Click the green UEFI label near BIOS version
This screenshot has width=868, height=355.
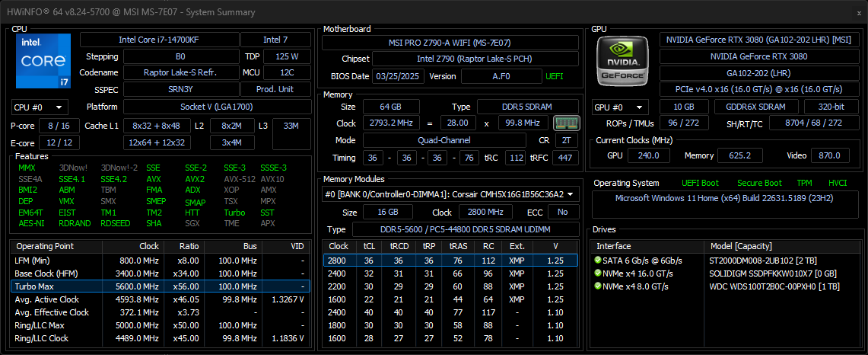tap(554, 76)
